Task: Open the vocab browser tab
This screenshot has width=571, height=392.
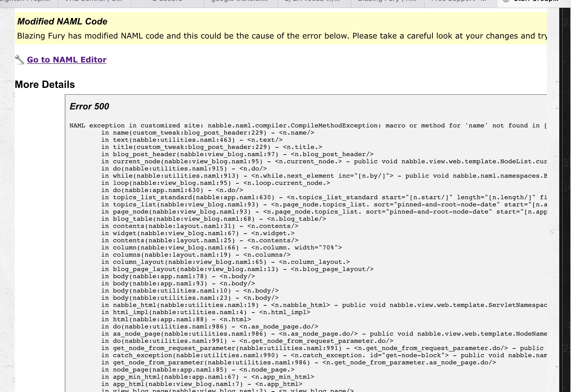Action: click(314, 2)
